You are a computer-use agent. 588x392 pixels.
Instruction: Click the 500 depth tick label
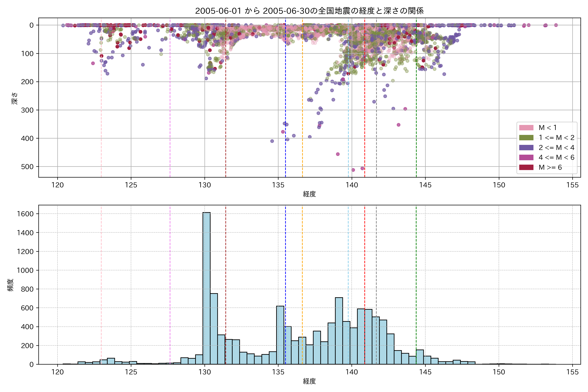click(x=27, y=167)
